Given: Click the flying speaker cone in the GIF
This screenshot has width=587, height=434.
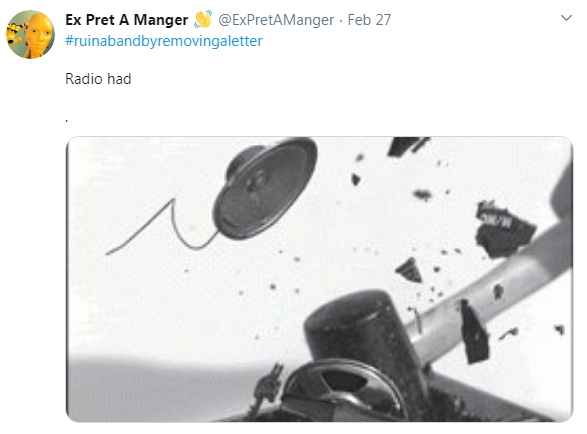Looking at the screenshot, I should 265,188.
